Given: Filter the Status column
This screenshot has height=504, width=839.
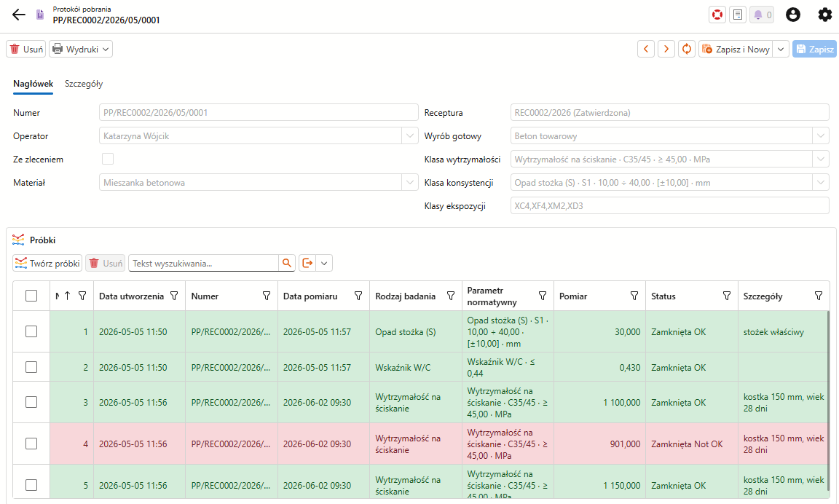Looking at the screenshot, I should pos(726,296).
